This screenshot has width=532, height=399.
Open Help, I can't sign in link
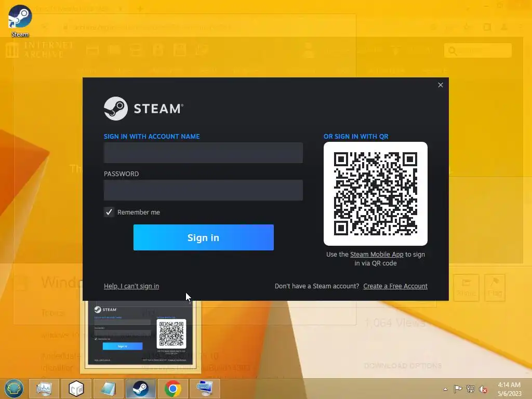click(131, 286)
